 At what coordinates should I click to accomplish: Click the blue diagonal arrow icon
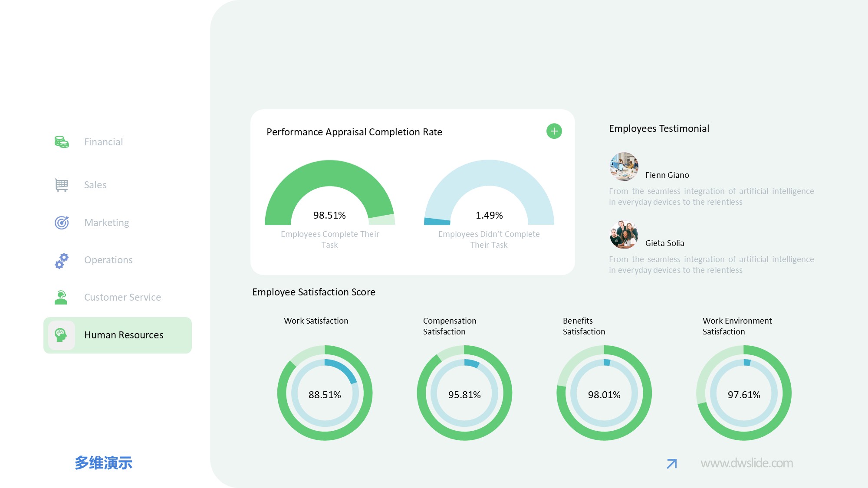pos(671,464)
